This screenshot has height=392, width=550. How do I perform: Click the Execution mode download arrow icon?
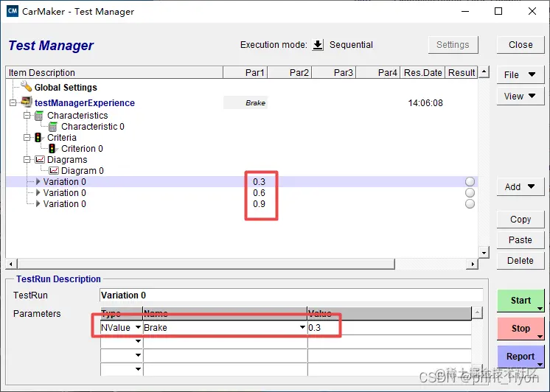point(318,45)
